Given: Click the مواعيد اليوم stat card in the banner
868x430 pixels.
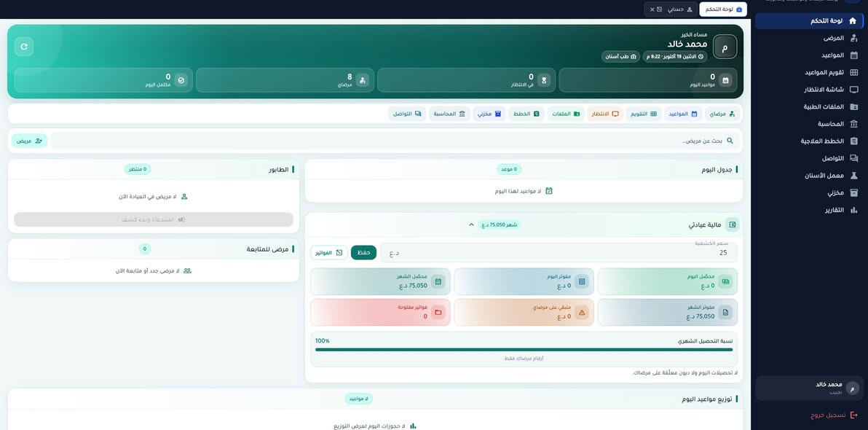Looking at the screenshot, I should click(x=647, y=80).
